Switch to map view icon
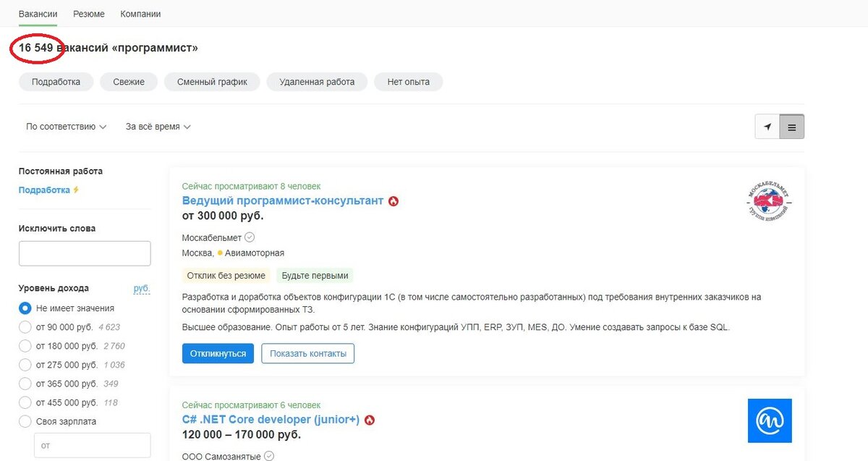 point(767,127)
